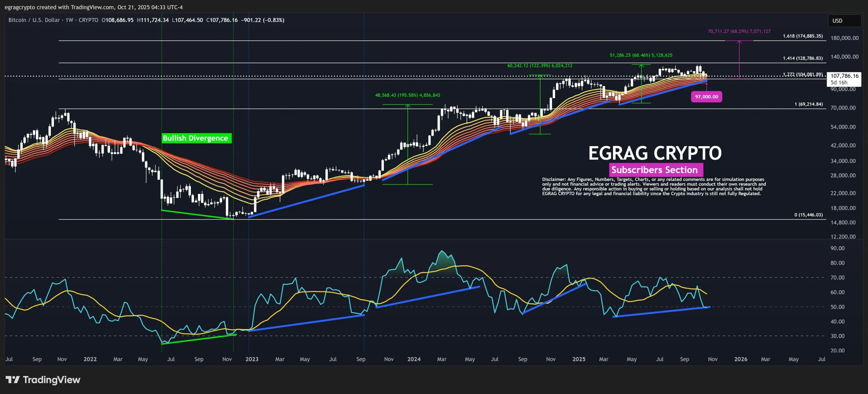Click the 51,286.25 (68.46%) measurement label

pyautogui.click(x=641, y=55)
